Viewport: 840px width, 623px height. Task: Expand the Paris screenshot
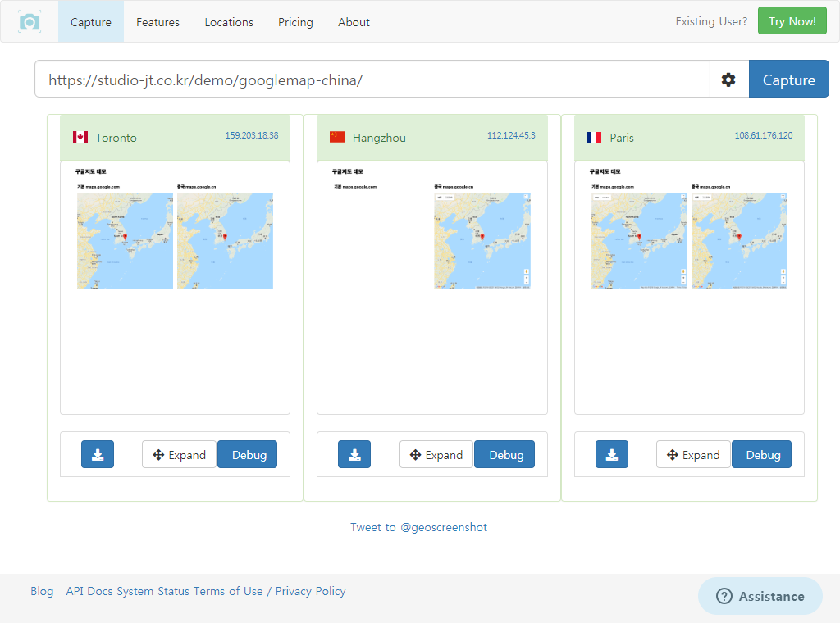[x=693, y=454]
